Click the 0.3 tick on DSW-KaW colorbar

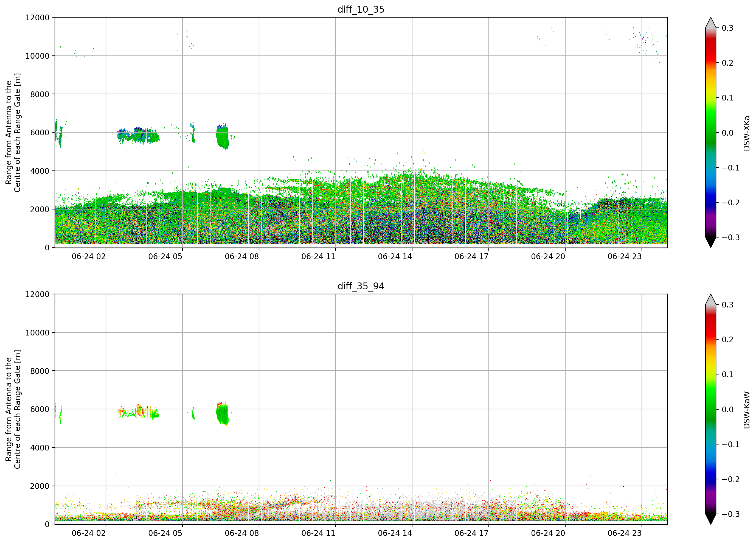click(728, 305)
